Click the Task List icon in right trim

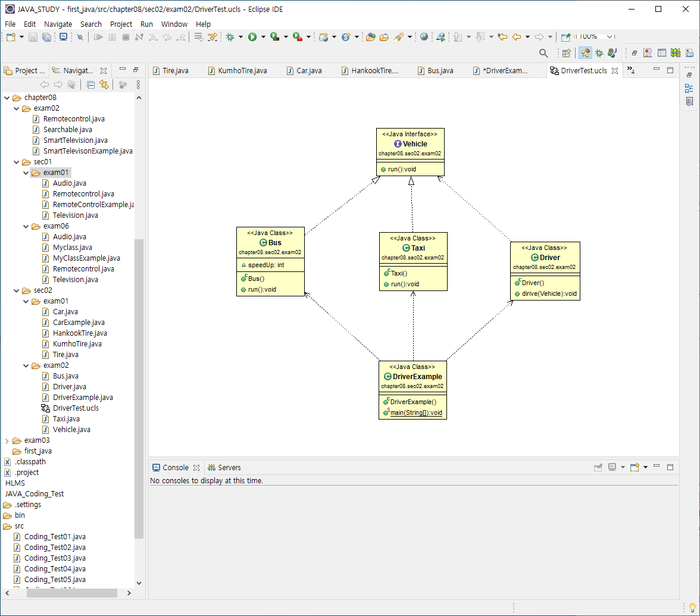pyautogui.click(x=689, y=102)
